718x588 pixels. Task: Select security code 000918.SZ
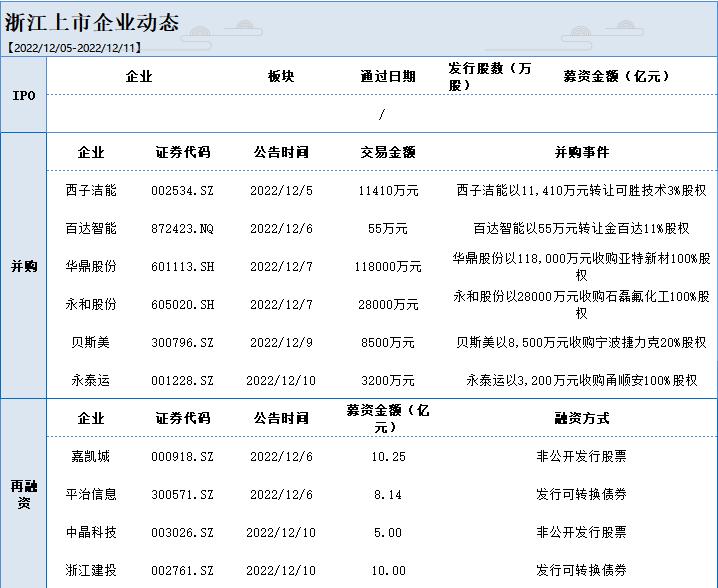click(x=182, y=457)
